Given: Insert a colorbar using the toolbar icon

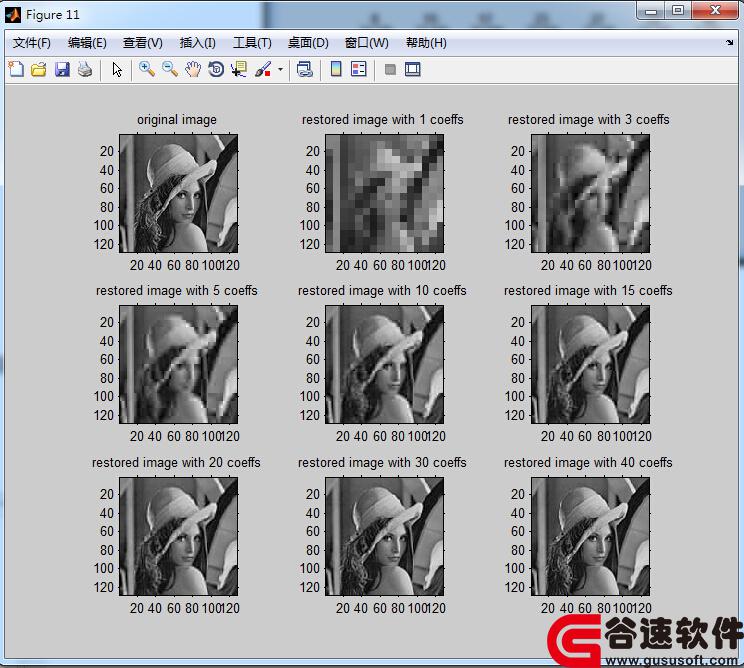Looking at the screenshot, I should click(336, 69).
